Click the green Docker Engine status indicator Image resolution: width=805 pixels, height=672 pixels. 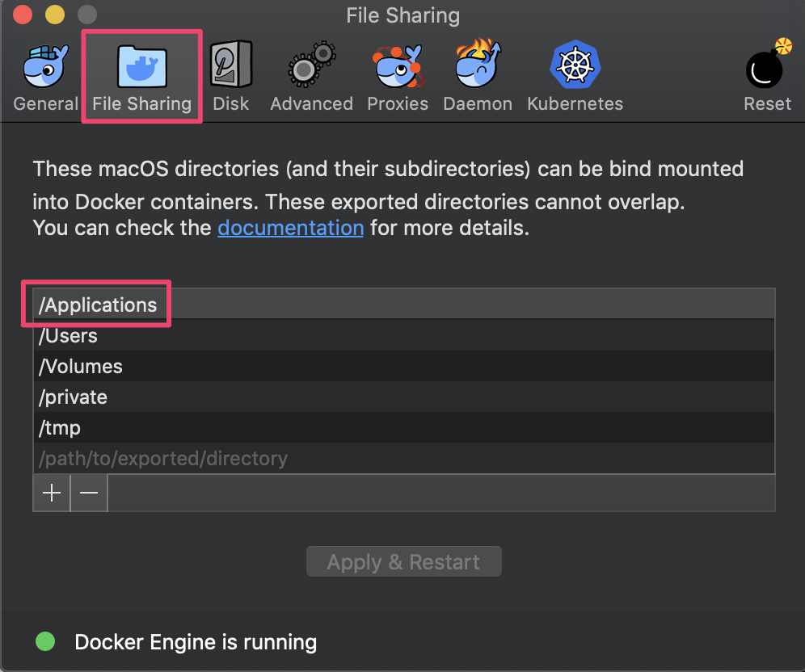coord(45,642)
